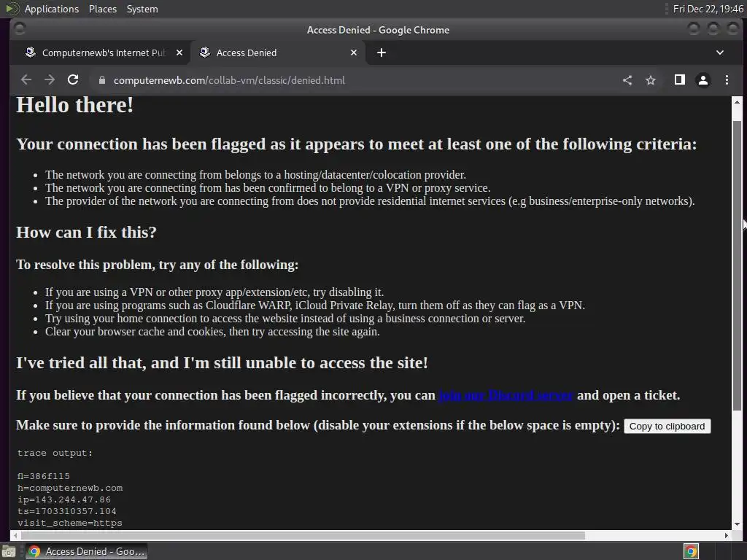Click the horizontal scrollbar thumb

pyautogui.click(x=301, y=536)
